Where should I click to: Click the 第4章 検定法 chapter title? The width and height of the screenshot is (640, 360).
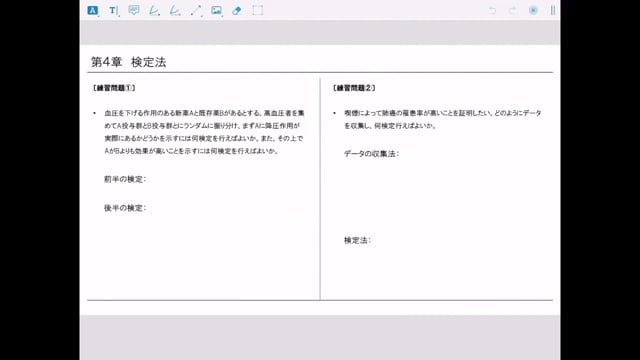[x=129, y=62]
